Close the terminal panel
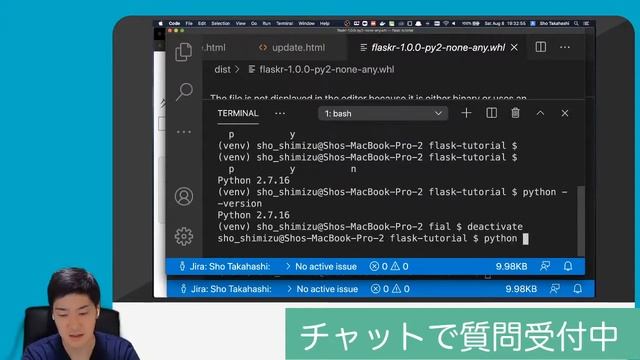Viewport: 640px width, 360px height. tap(565, 113)
